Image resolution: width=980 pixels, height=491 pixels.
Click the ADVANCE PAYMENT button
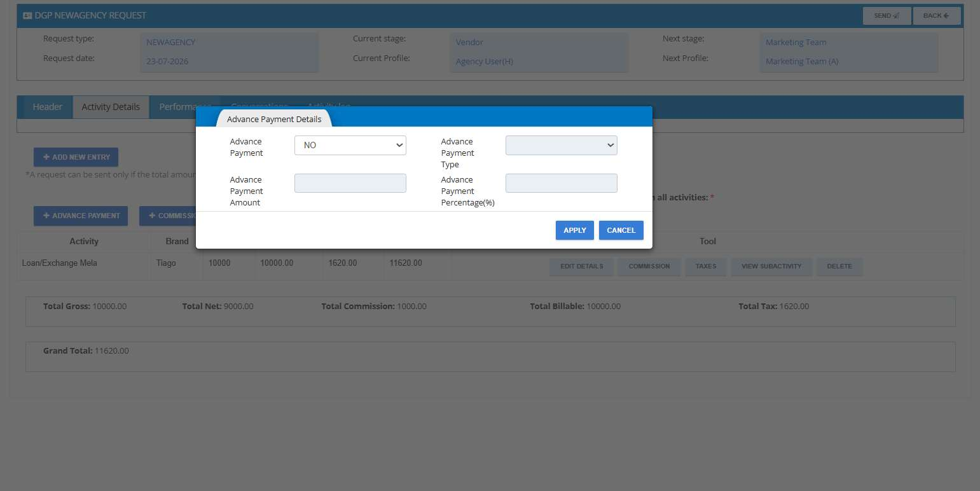click(x=81, y=216)
